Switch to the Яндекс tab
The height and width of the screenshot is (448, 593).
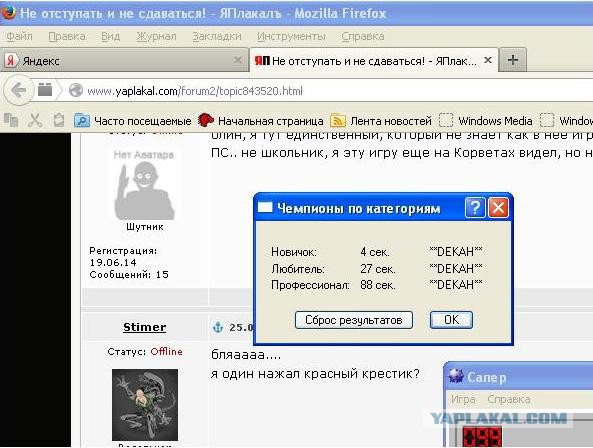pos(124,60)
